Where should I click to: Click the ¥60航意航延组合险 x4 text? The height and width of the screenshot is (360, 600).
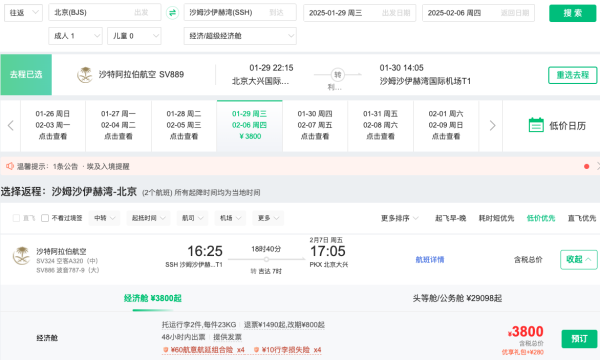click(x=207, y=350)
